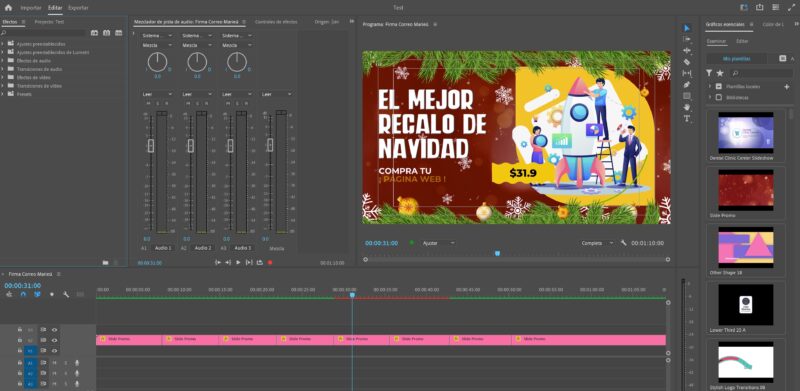Expand Plantillas locales tree
The image size is (800, 391).
click(710, 87)
